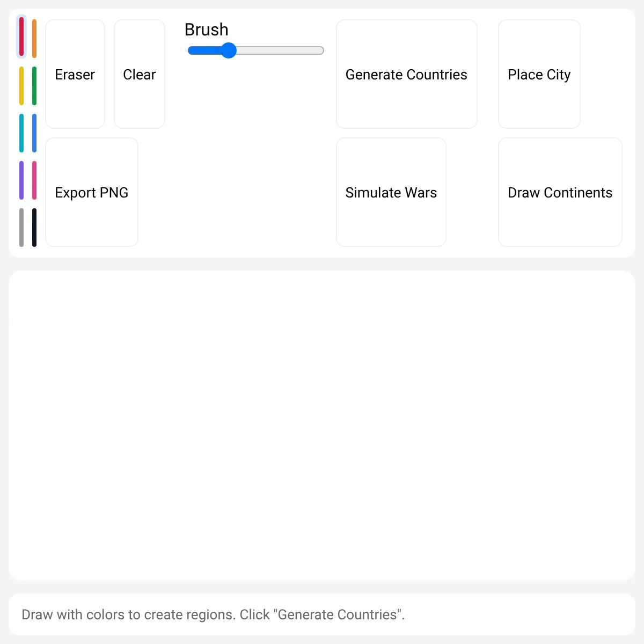Select the purple color swatch

tap(21, 180)
